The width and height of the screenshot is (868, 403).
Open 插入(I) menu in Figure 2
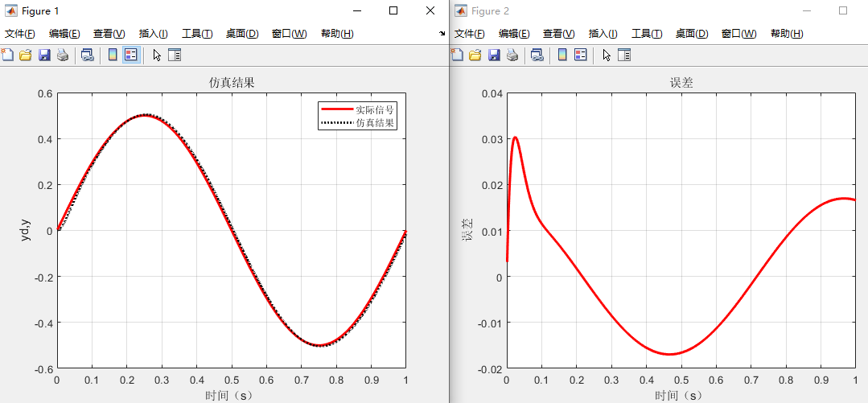coord(603,34)
